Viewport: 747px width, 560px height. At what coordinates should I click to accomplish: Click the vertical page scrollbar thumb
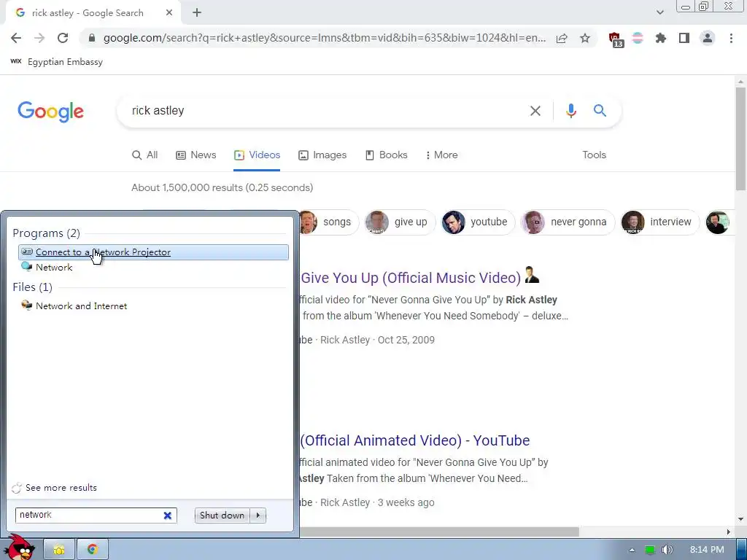(740, 138)
